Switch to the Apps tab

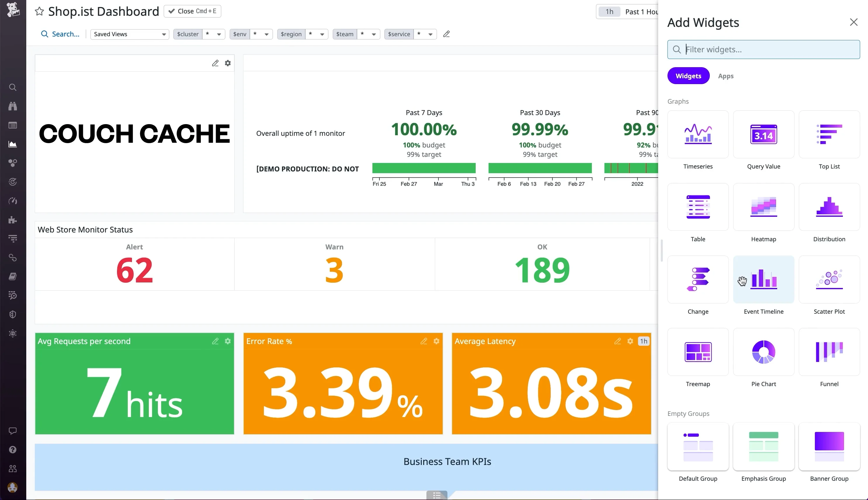tap(726, 76)
